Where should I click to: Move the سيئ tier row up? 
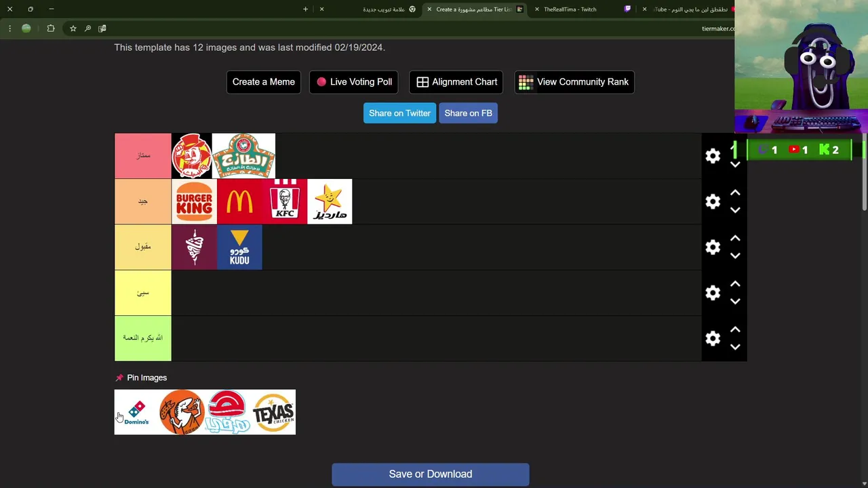(x=735, y=283)
